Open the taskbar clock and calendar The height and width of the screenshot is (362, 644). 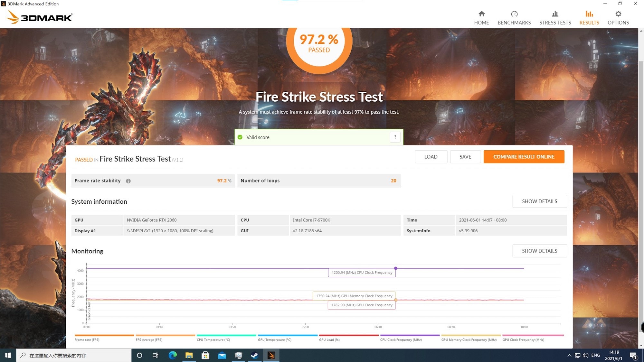[x=614, y=355]
